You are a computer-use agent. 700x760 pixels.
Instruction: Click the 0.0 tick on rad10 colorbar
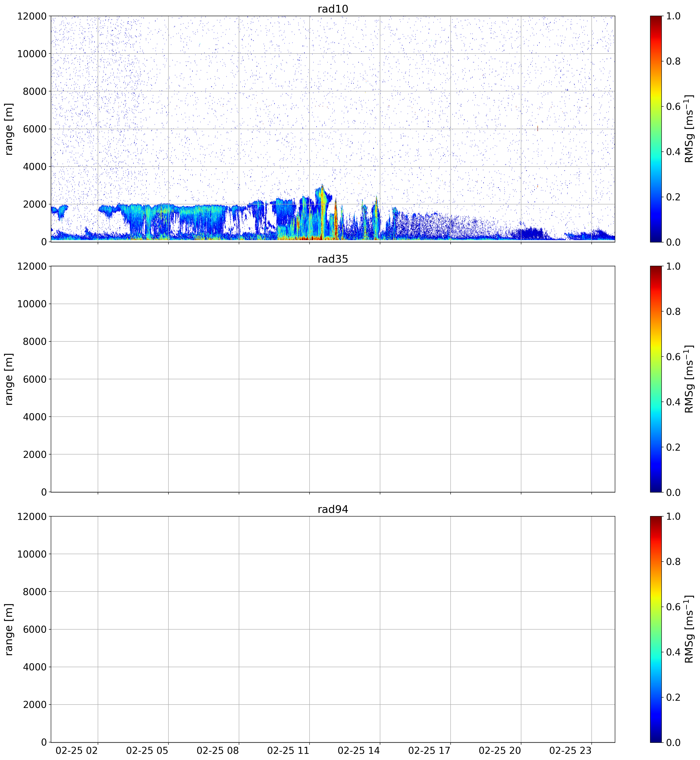coord(673,242)
